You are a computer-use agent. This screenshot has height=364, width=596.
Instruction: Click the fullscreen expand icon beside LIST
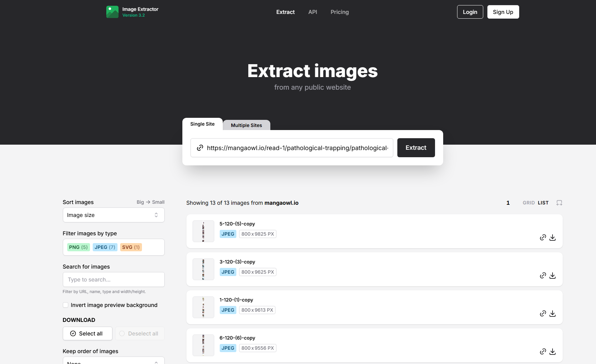click(x=559, y=203)
